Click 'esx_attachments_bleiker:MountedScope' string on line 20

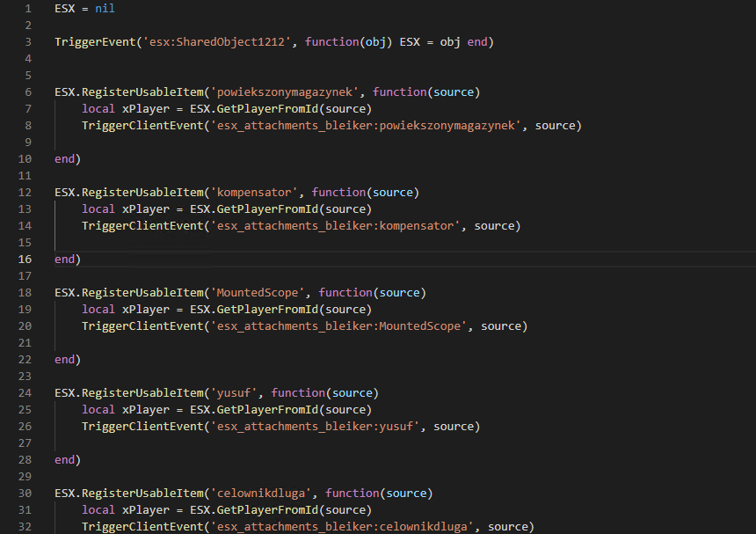pos(339,326)
